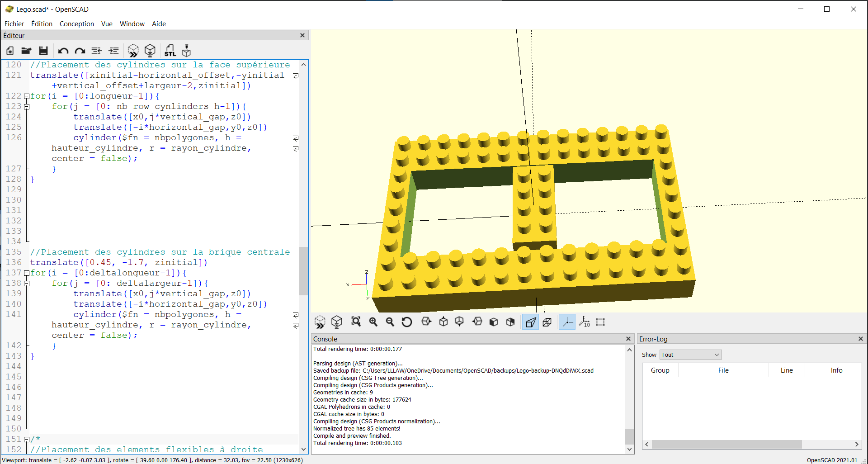Open the Show filter dropdown set to Tout

tap(690, 355)
